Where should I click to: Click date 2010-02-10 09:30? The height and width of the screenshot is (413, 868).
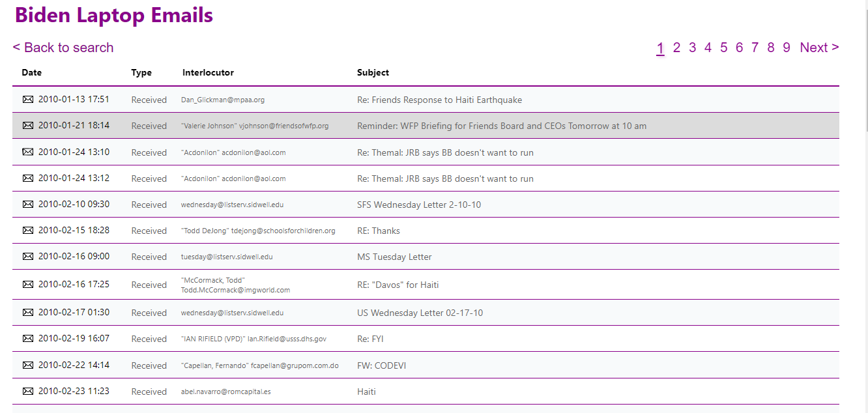(74, 204)
